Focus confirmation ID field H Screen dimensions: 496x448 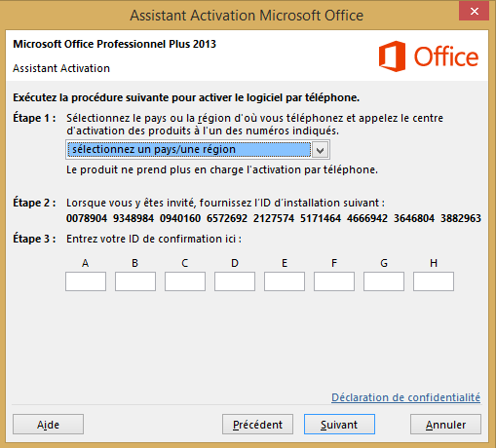point(434,281)
